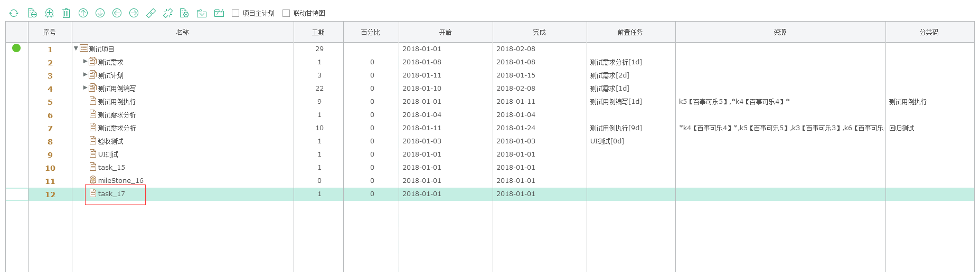The width and height of the screenshot is (980, 272).
Task: Click the add task icon
Action: [32, 13]
